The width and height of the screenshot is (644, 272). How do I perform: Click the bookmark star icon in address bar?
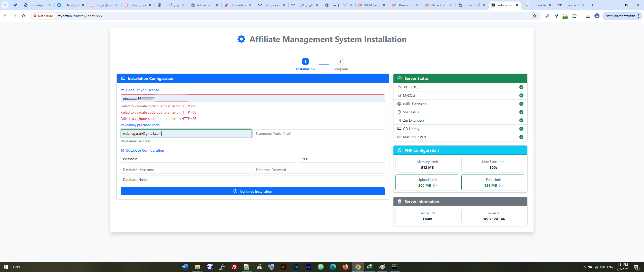(x=535, y=16)
